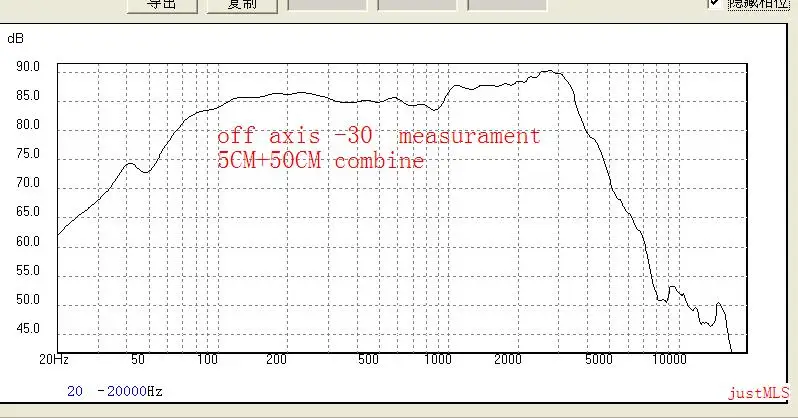Click the 75.0 dB axis value

28,153
